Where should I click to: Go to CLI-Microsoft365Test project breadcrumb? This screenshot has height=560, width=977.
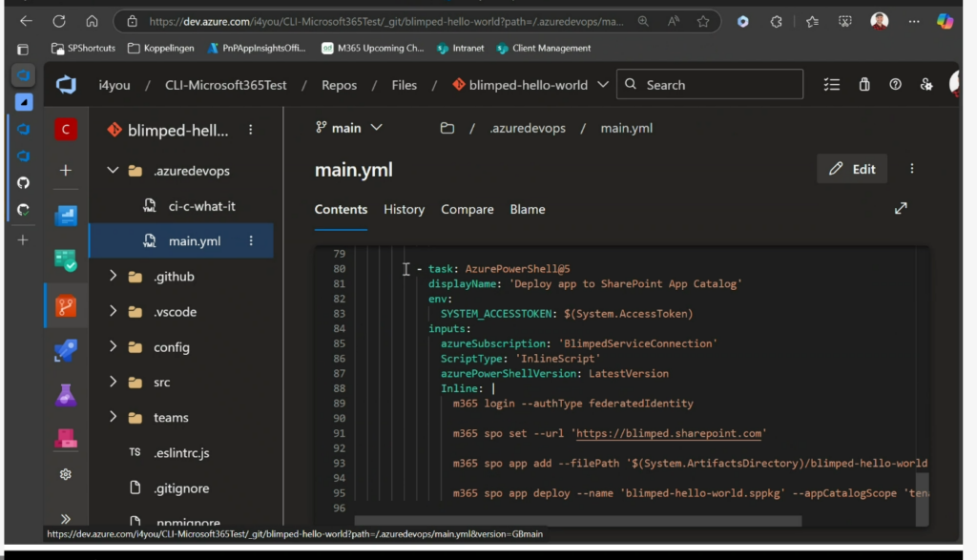pos(225,85)
